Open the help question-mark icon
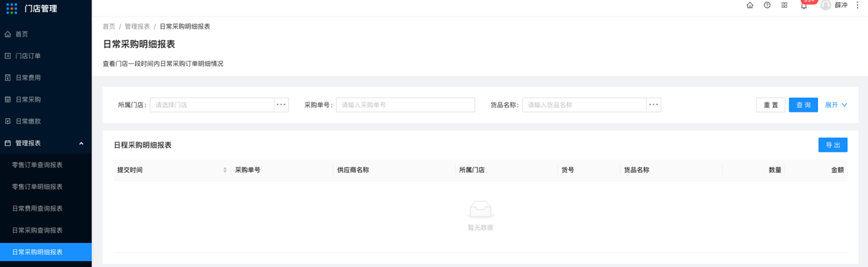The image size is (868, 267). [767, 5]
